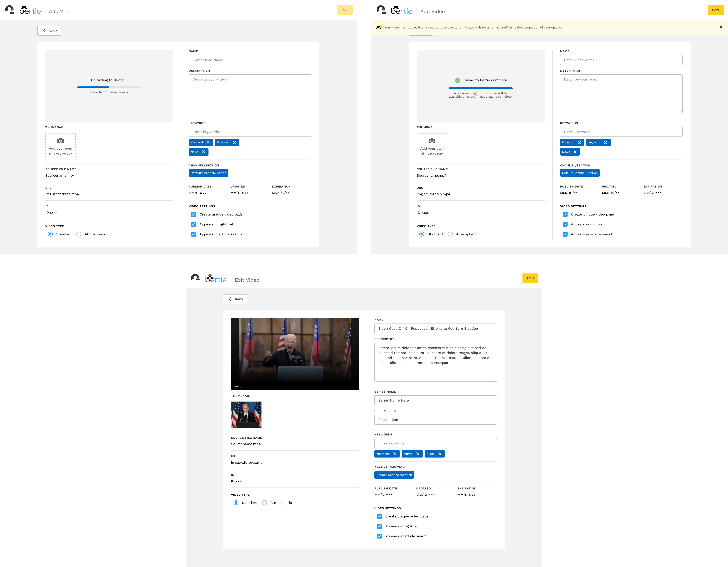Click Bertie logo in upload complete screen
This screenshot has height=567, width=728.
point(401,10)
